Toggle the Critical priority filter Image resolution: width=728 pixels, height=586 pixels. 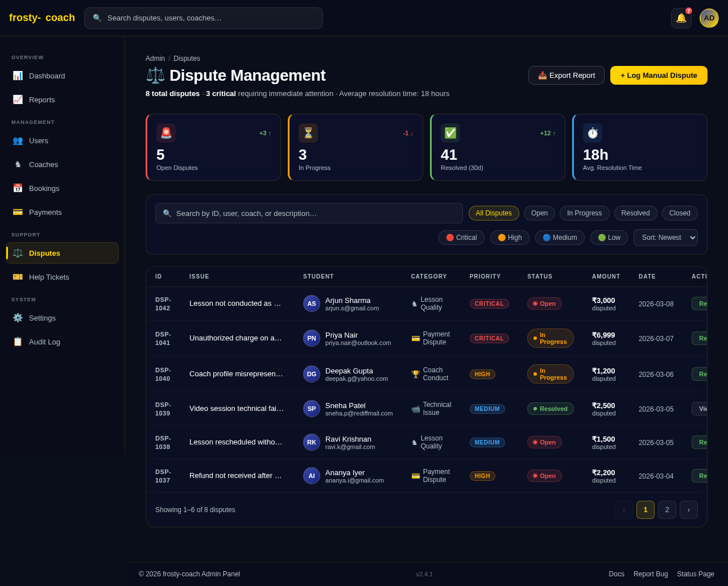click(461, 238)
